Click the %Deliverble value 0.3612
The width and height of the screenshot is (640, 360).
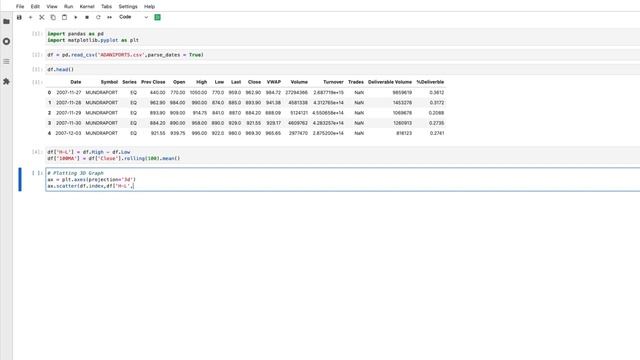[437, 93]
